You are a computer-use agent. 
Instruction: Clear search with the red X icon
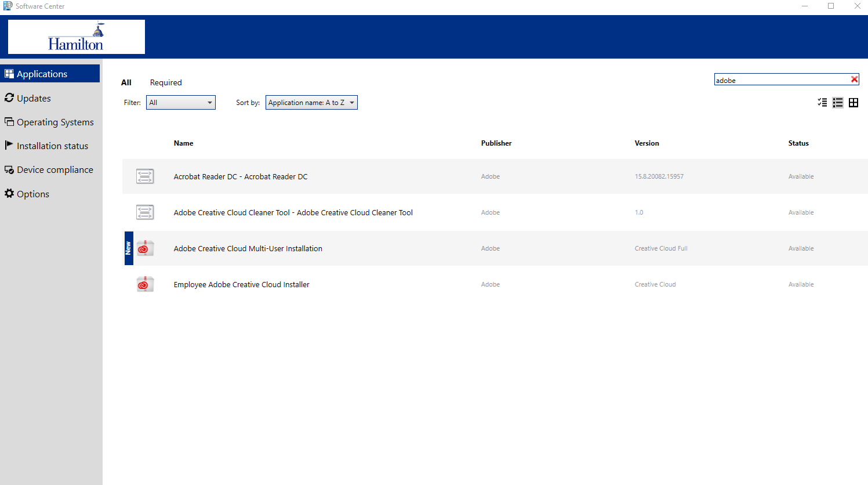point(854,79)
